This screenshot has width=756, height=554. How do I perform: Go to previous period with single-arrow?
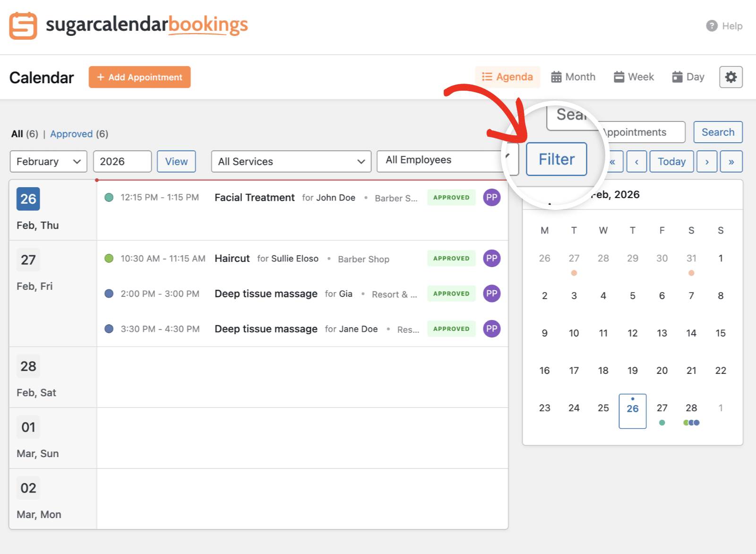point(636,161)
